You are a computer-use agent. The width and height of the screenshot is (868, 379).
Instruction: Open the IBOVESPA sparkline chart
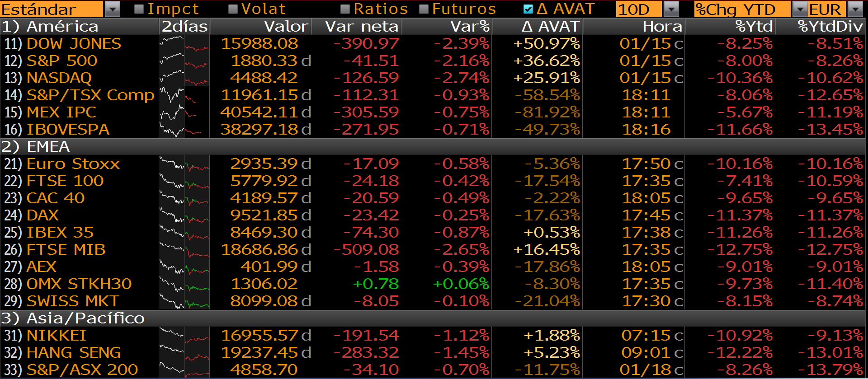click(x=184, y=130)
